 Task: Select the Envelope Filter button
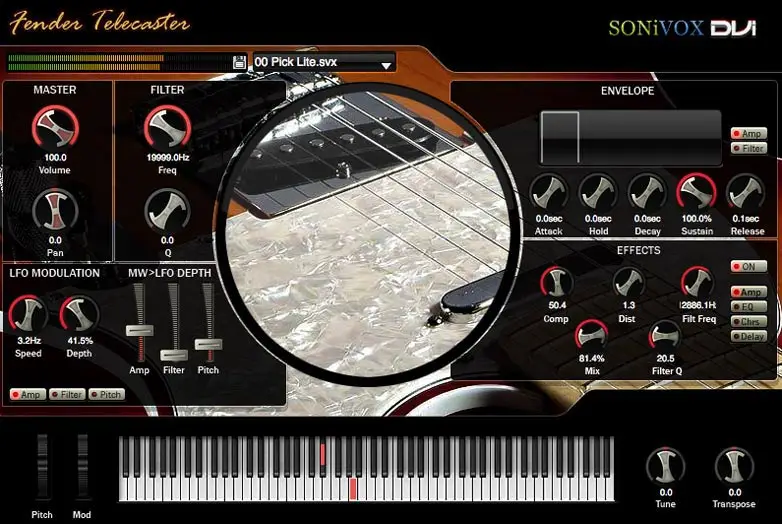point(749,148)
